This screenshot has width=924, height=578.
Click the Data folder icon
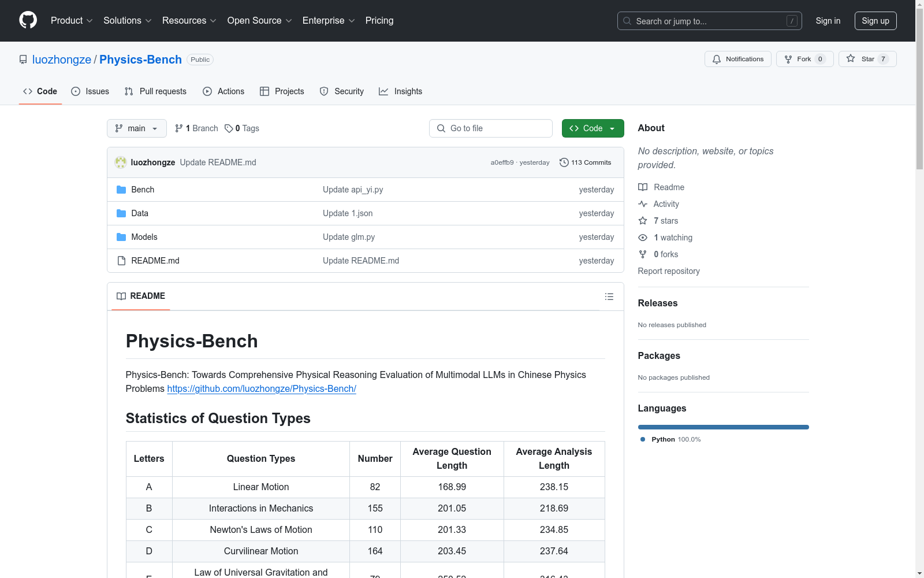(121, 213)
